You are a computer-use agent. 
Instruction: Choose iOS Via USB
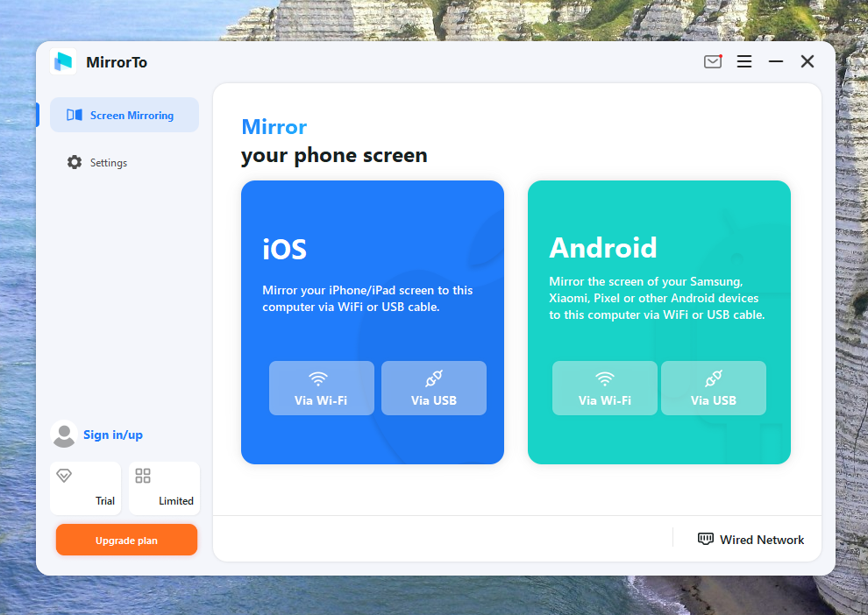click(x=434, y=388)
